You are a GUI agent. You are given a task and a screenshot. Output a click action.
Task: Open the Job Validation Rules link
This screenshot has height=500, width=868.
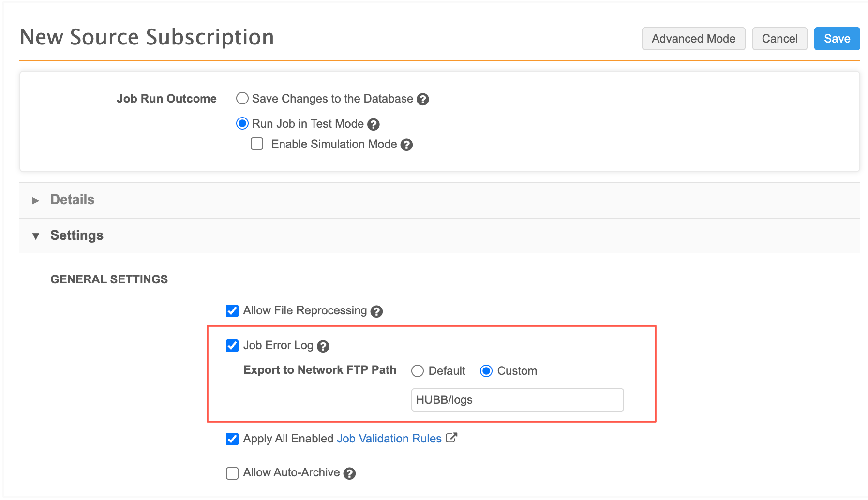pyautogui.click(x=389, y=439)
